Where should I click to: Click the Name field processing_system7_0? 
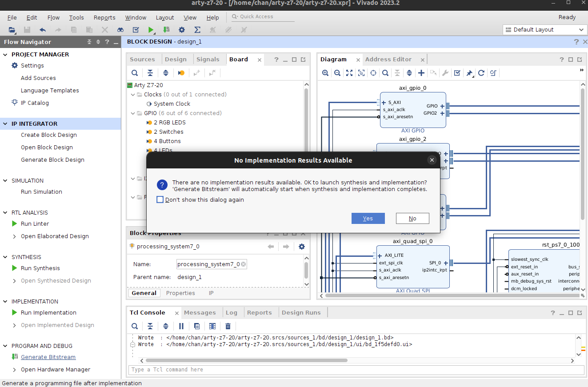212,264
